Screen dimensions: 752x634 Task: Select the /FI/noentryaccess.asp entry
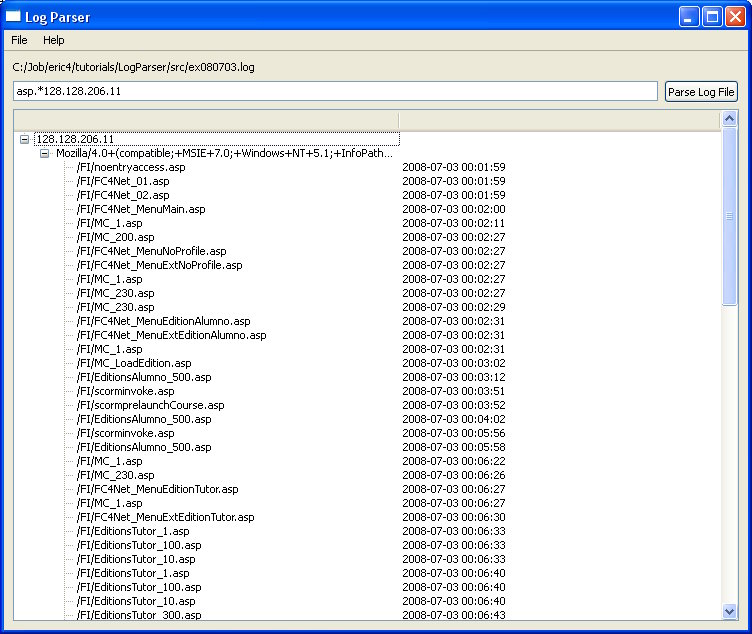pyautogui.click(x=131, y=167)
